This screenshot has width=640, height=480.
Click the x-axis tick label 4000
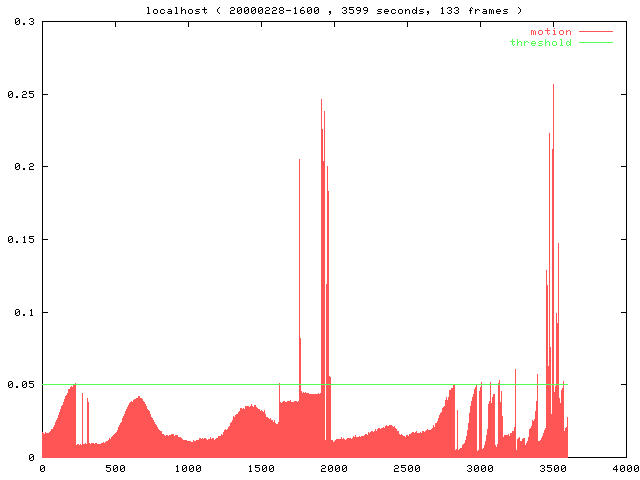[x=625, y=468]
